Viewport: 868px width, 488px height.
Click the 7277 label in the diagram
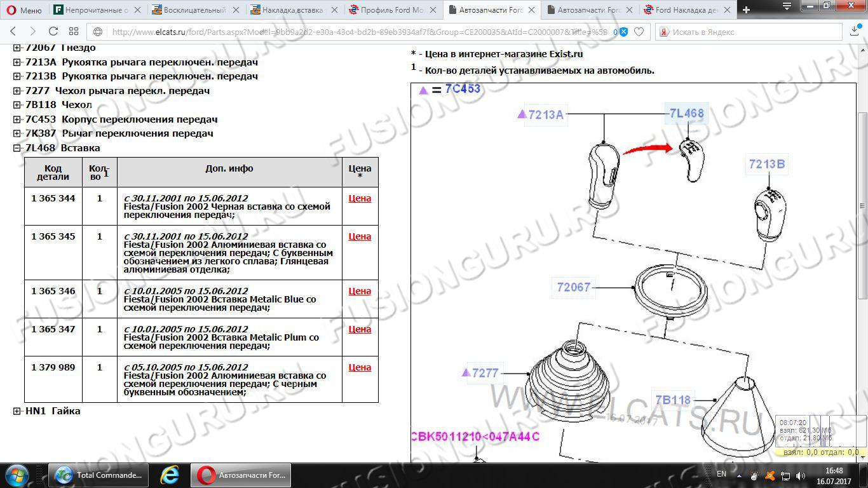coord(485,373)
